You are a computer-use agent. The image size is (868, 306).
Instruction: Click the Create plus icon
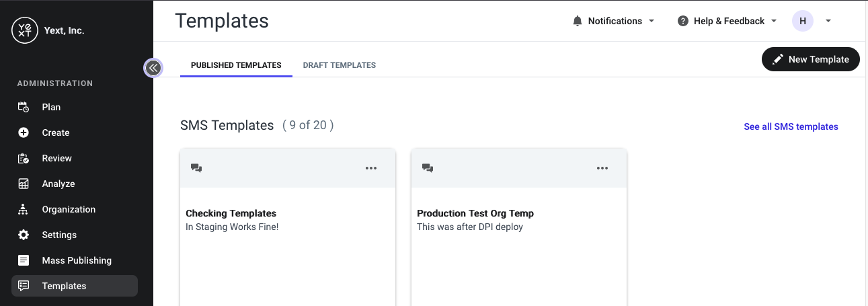(24, 132)
